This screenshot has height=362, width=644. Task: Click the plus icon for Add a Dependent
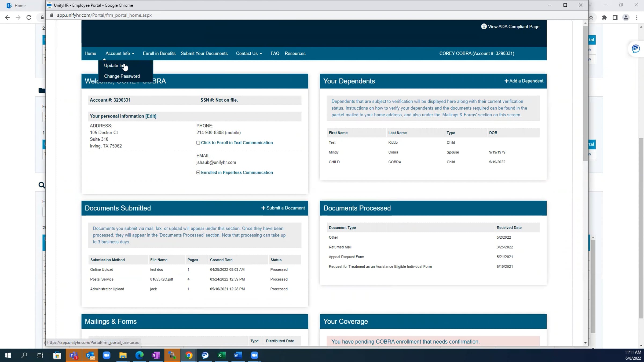pos(506,81)
